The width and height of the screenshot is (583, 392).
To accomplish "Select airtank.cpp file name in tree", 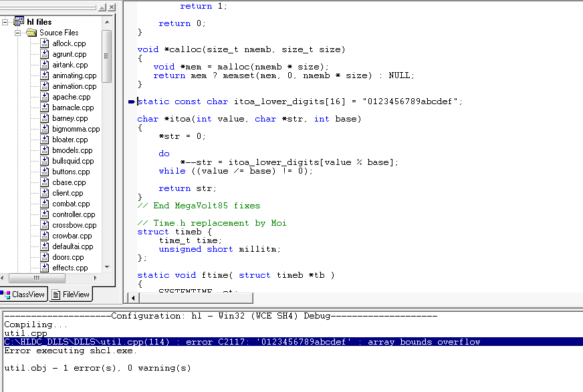I will point(70,65).
